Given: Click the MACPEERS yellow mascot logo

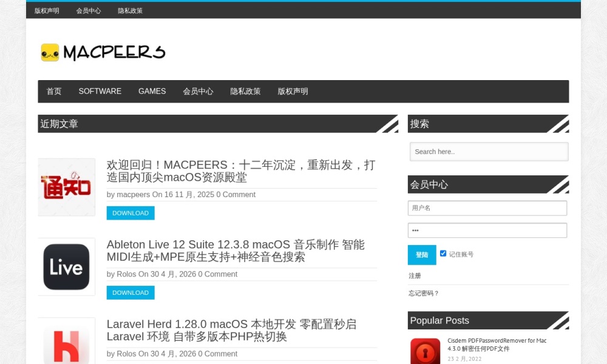Looking at the screenshot, I should click(x=50, y=52).
